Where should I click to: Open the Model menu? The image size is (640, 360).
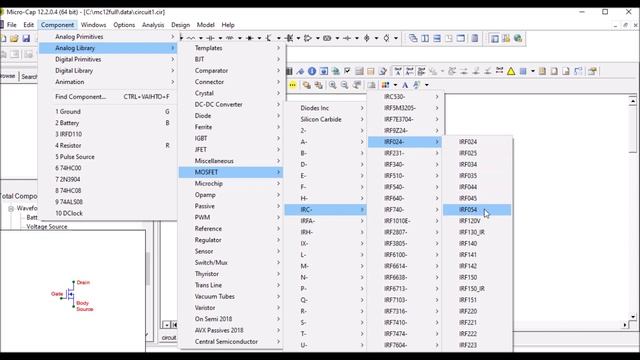pyautogui.click(x=205, y=24)
